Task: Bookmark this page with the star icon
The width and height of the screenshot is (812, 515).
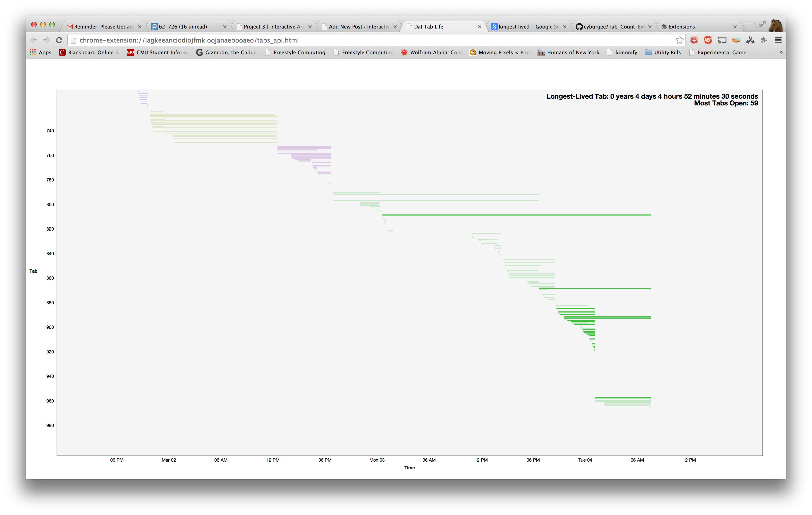Action: 679,40
